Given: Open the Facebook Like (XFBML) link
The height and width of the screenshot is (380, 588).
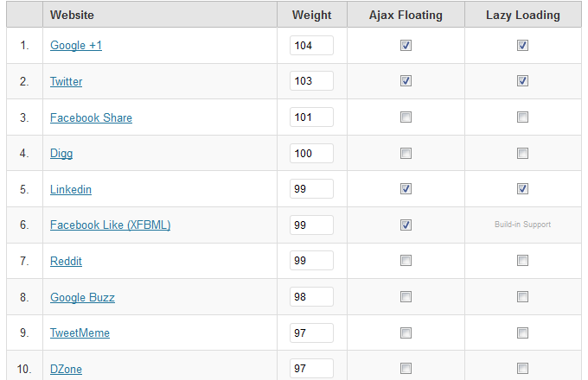Looking at the screenshot, I should (x=111, y=225).
